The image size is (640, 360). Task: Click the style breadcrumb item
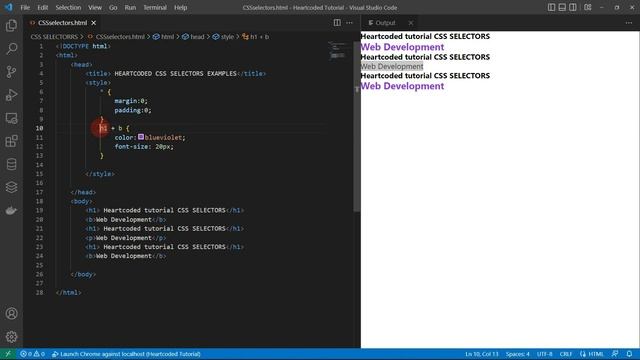[x=224, y=37]
